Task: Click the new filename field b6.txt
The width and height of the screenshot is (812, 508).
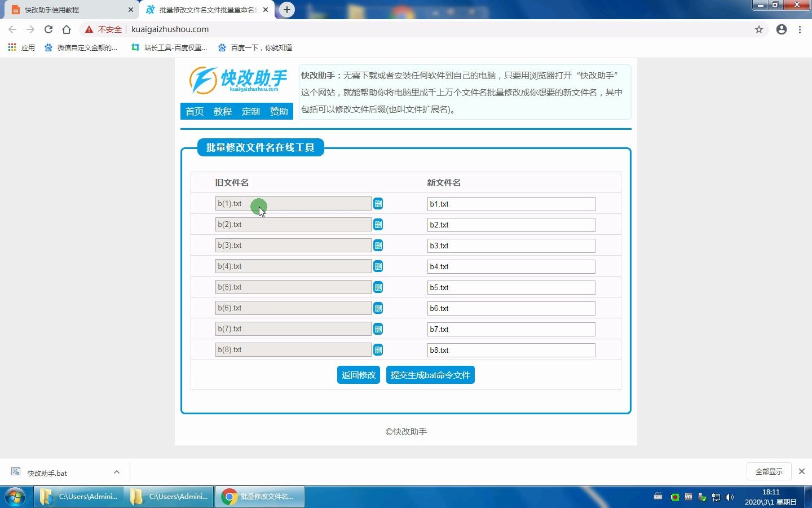Action: click(x=511, y=308)
